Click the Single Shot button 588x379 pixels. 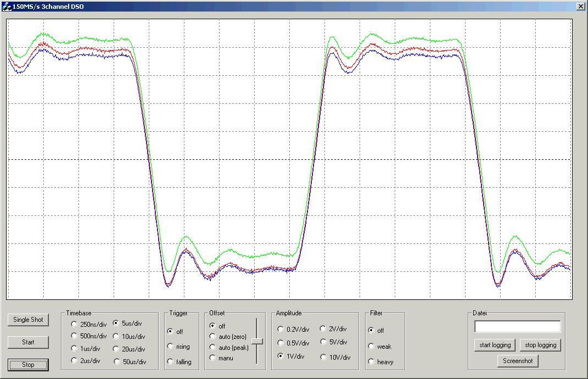coord(28,320)
